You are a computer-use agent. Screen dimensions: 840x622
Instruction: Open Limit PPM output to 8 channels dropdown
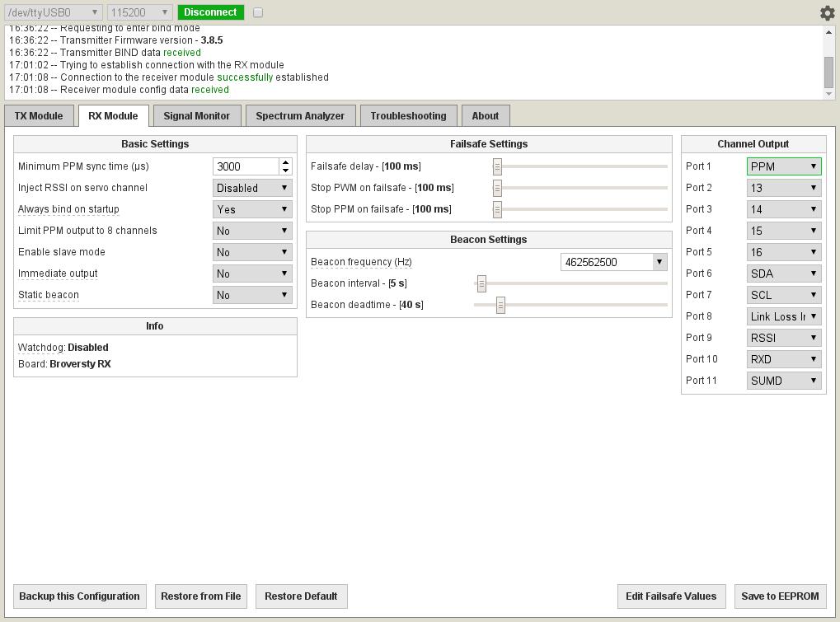[252, 231]
